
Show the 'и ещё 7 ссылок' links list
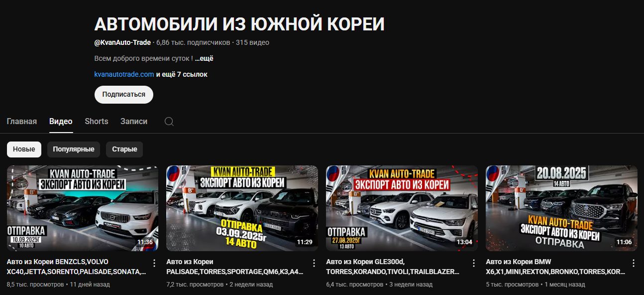pos(182,74)
